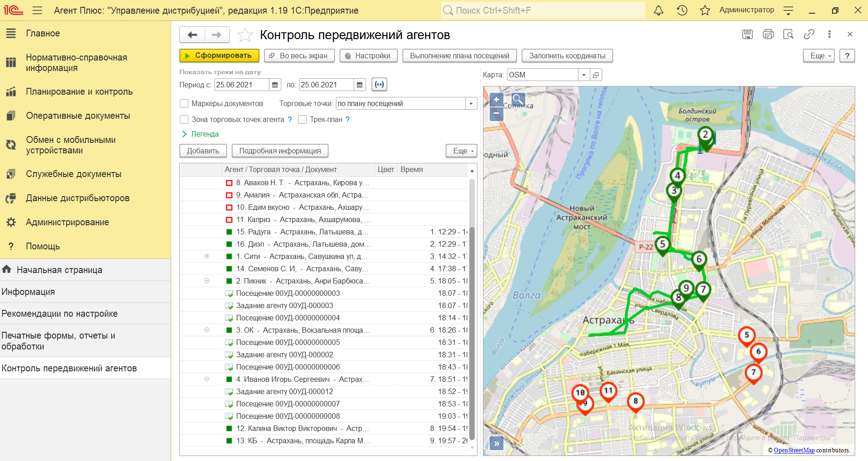Add this form to favorites star

245,35
